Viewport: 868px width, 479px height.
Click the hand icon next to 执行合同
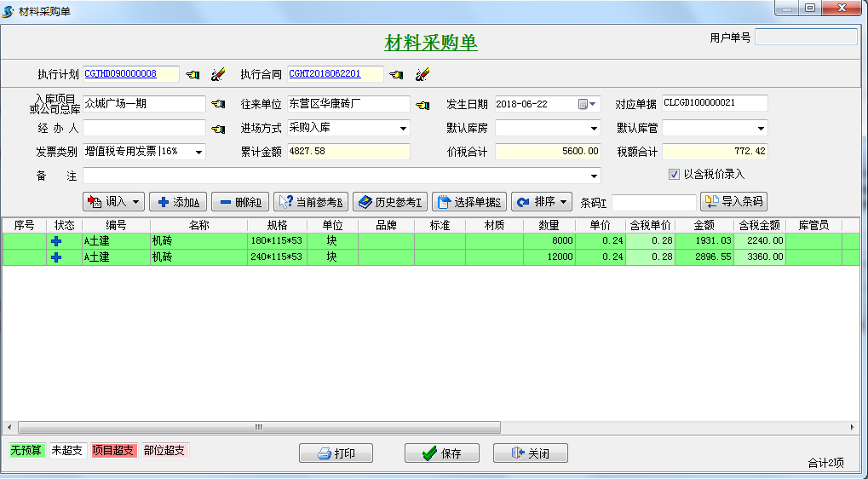click(x=396, y=74)
